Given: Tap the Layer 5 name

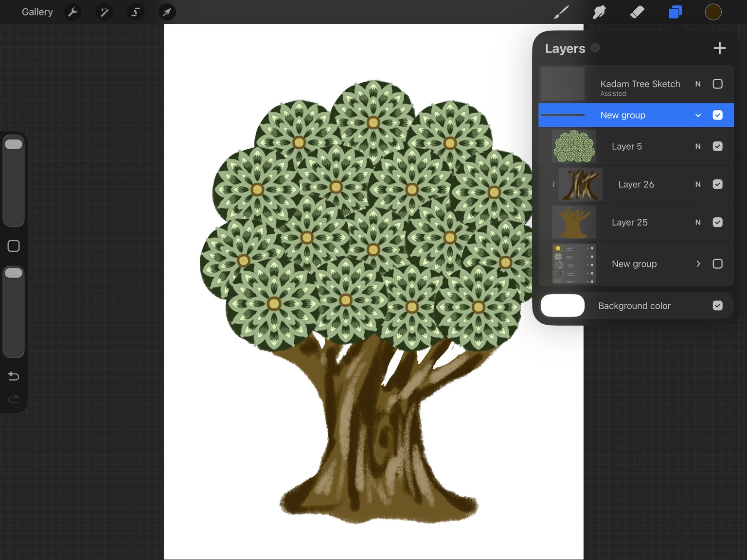Looking at the screenshot, I should tap(626, 146).
